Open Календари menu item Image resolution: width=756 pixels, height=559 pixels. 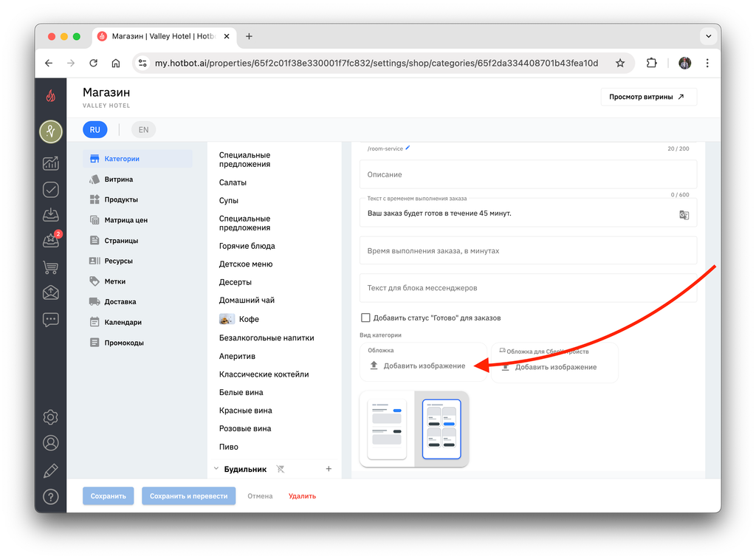(137, 322)
